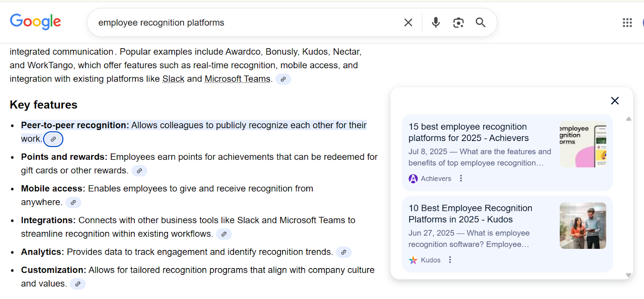
Task: Open the Achievers 15 best platforms article
Action: pyautogui.click(x=469, y=132)
